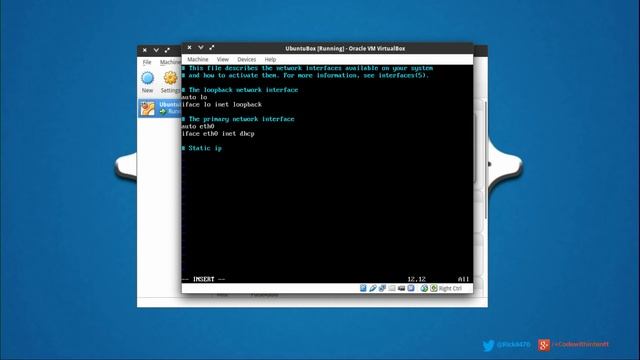Click the 'This file describes' comment line
The height and width of the screenshot is (360, 640).
pyautogui.click(x=307, y=68)
